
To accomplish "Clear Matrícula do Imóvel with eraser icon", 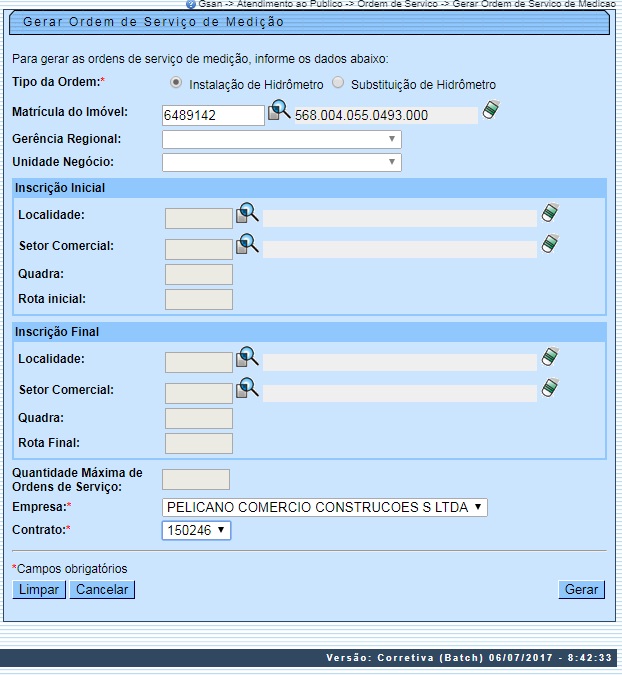I will [x=491, y=109].
